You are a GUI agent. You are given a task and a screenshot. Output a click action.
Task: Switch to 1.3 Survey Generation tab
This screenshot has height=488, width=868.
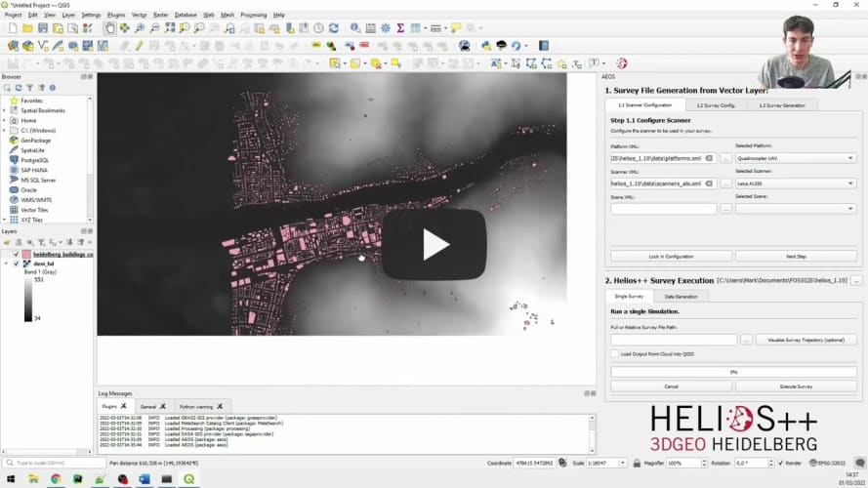[782, 105]
